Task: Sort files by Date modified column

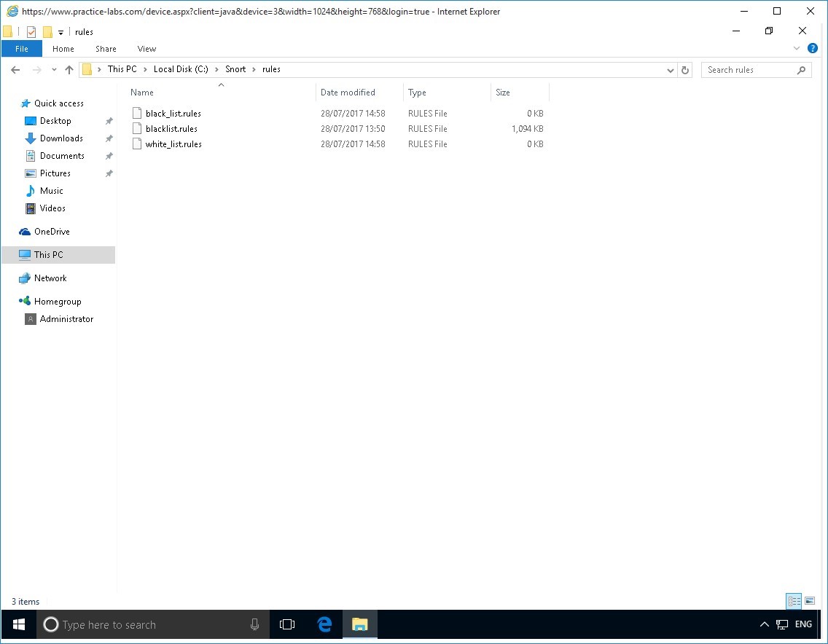Action: tap(348, 93)
